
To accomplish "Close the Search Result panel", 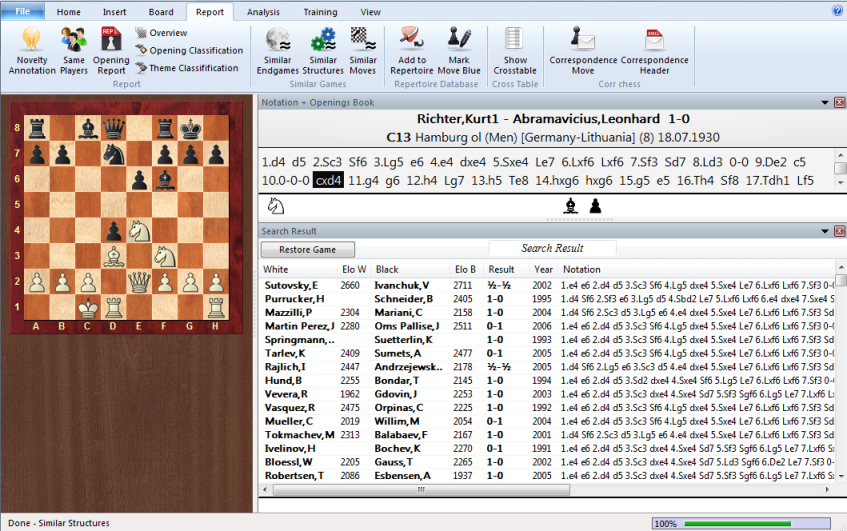I will [x=839, y=231].
